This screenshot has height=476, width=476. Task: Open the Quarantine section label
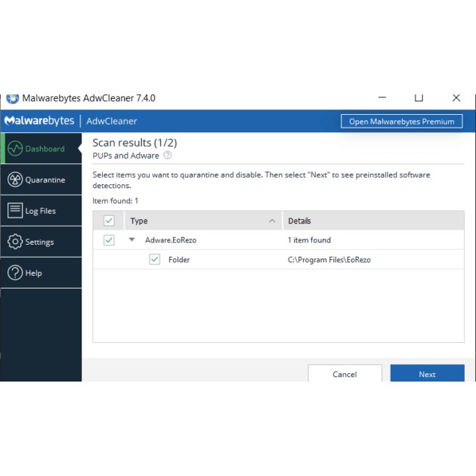tap(45, 180)
